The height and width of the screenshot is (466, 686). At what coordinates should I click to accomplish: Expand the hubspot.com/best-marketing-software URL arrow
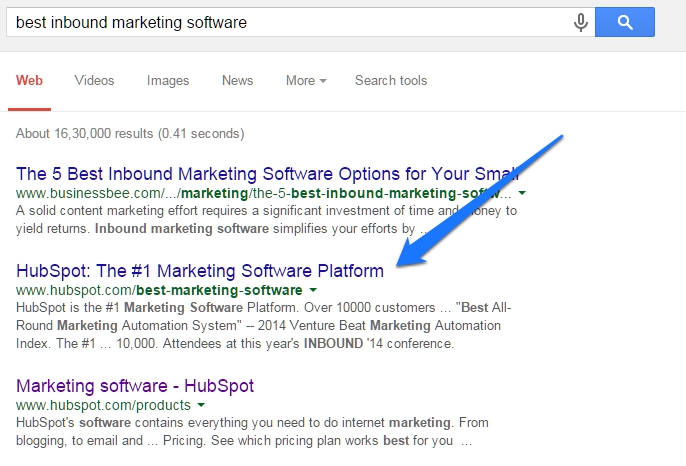tap(313, 290)
